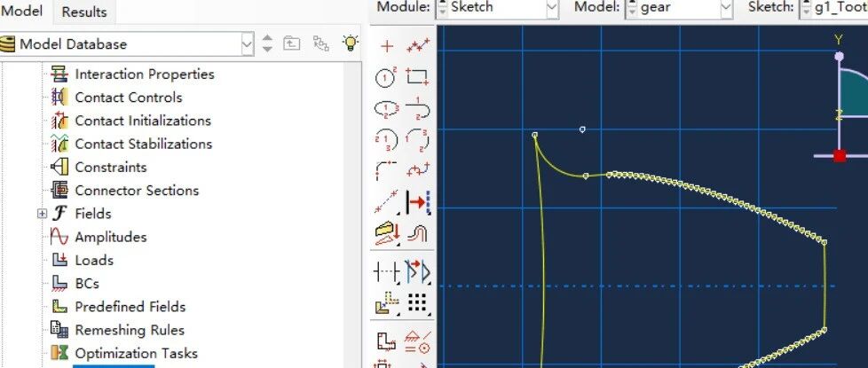The width and height of the screenshot is (868, 368).
Task: Select the Create Fillet tool
Action: point(386,170)
